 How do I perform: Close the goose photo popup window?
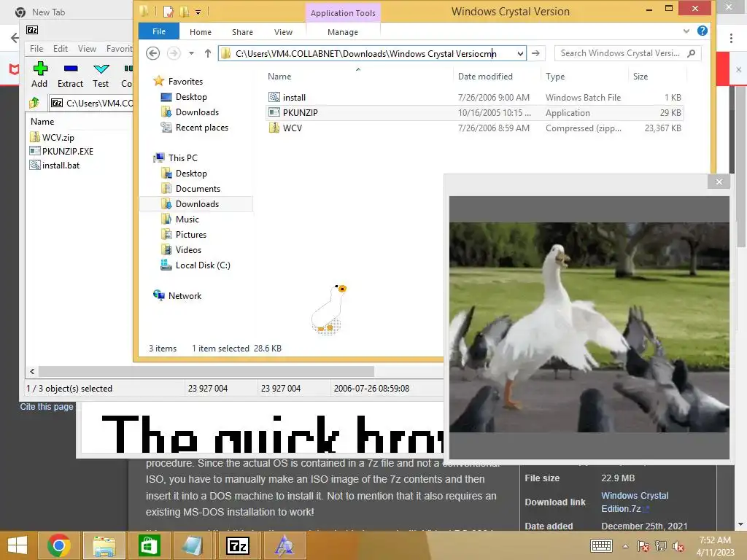coord(719,182)
